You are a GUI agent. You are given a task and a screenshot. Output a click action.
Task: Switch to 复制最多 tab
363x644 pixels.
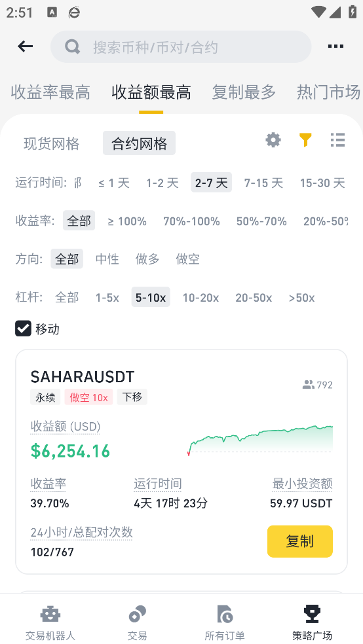coord(244,92)
